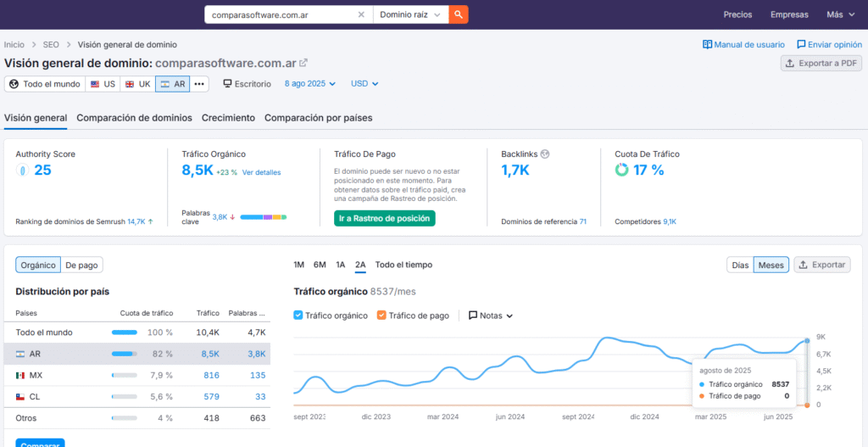
Task: Click Ir a Rastreo de posición button
Action: [x=385, y=218]
